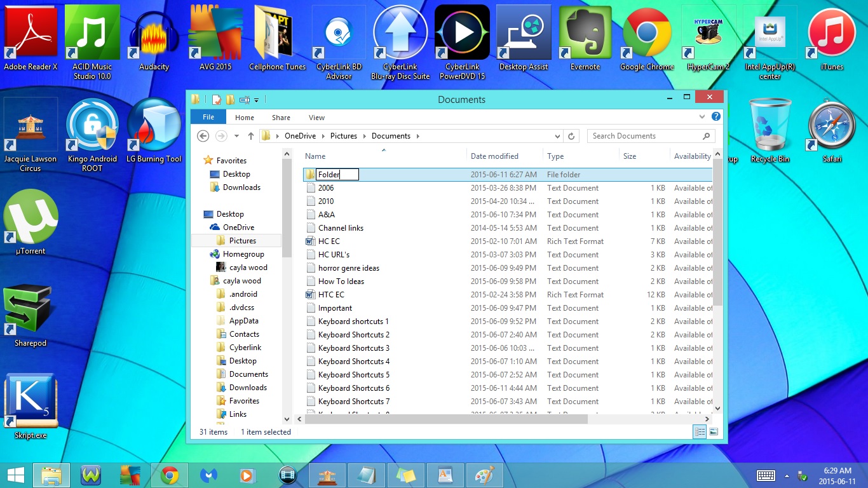Select the Sharepod desktop shortcut
The image size is (868, 488).
point(31,315)
